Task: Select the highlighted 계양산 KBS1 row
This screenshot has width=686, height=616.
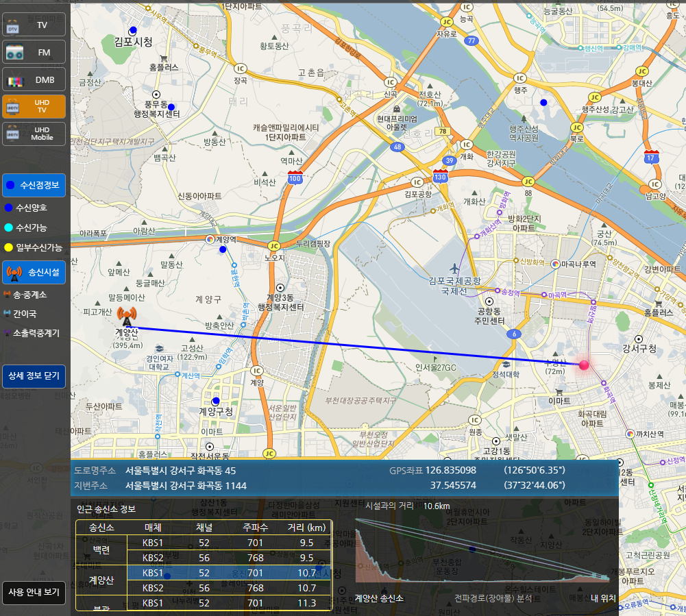Action: (230, 573)
